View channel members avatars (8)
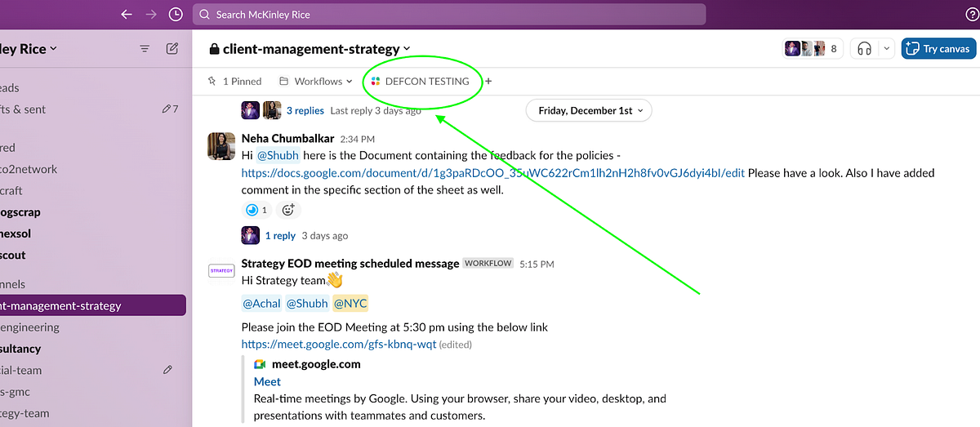The width and height of the screenshot is (980, 427). coord(813,49)
